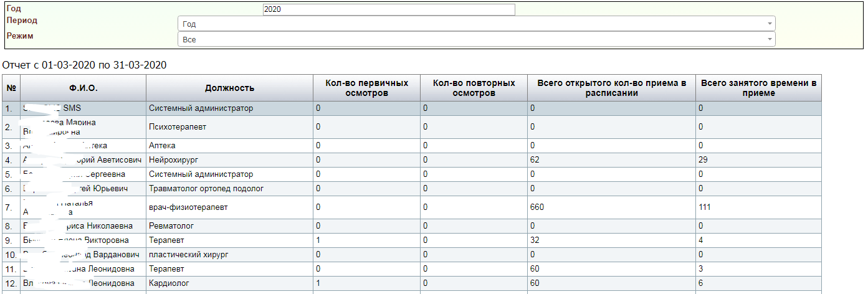Click the cell with value 111

click(x=704, y=207)
